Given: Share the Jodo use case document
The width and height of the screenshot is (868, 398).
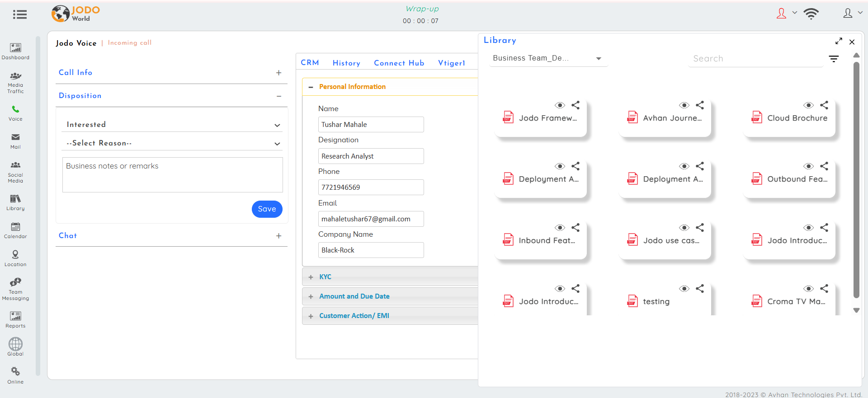Looking at the screenshot, I should 700,228.
